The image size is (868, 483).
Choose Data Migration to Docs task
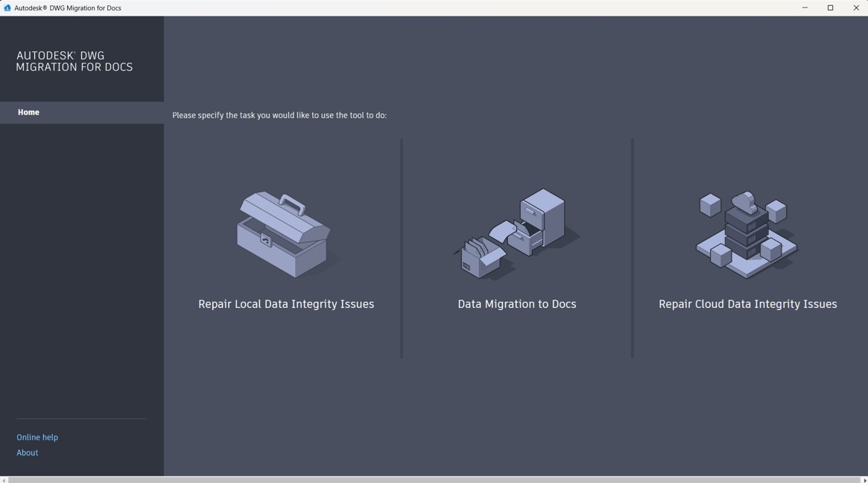[516, 303]
